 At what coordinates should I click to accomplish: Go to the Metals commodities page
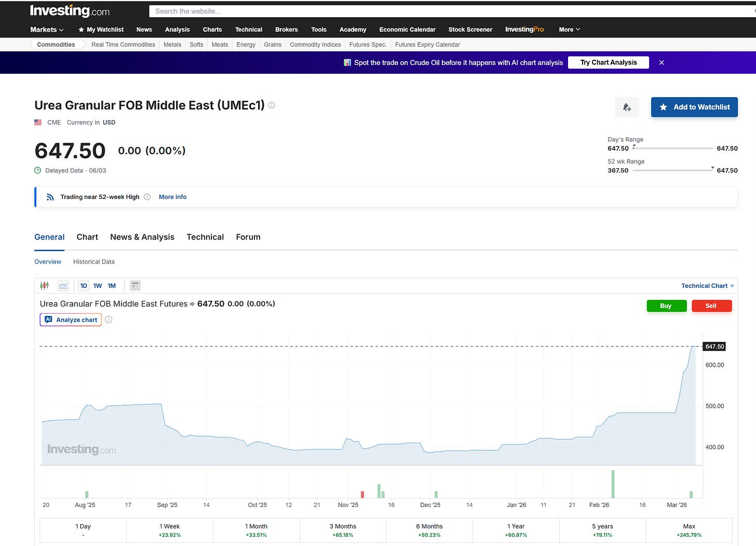pos(172,45)
